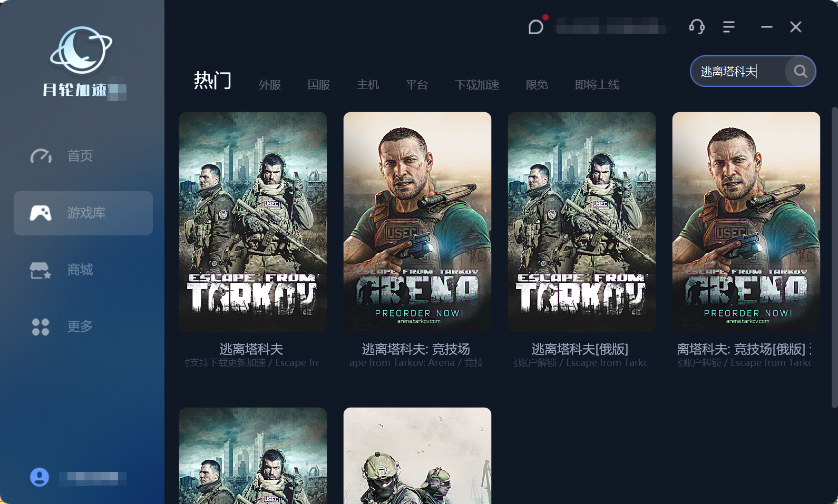Click the vertical scrollbar on the right
This screenshot has width=838, height=504.
tap(834, 257)
